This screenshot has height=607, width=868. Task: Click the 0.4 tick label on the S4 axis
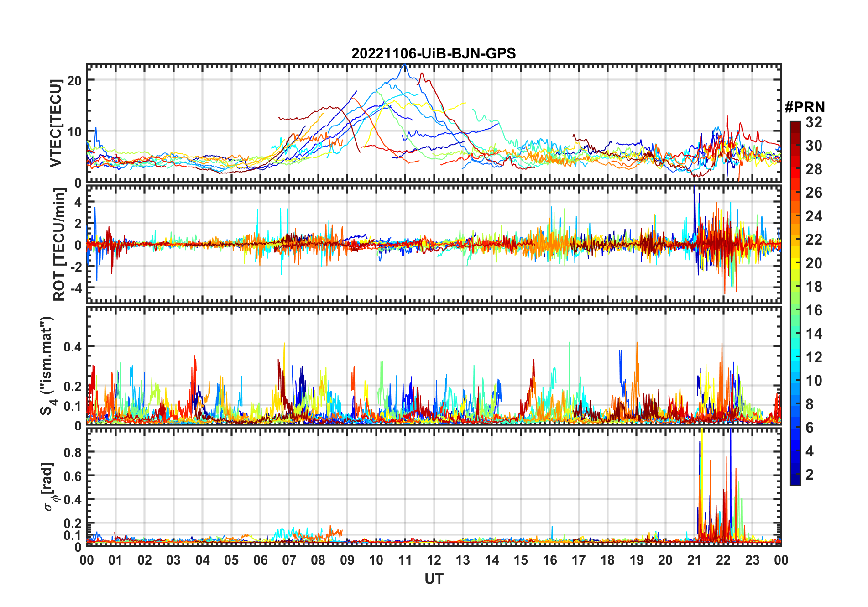(72, 347)
